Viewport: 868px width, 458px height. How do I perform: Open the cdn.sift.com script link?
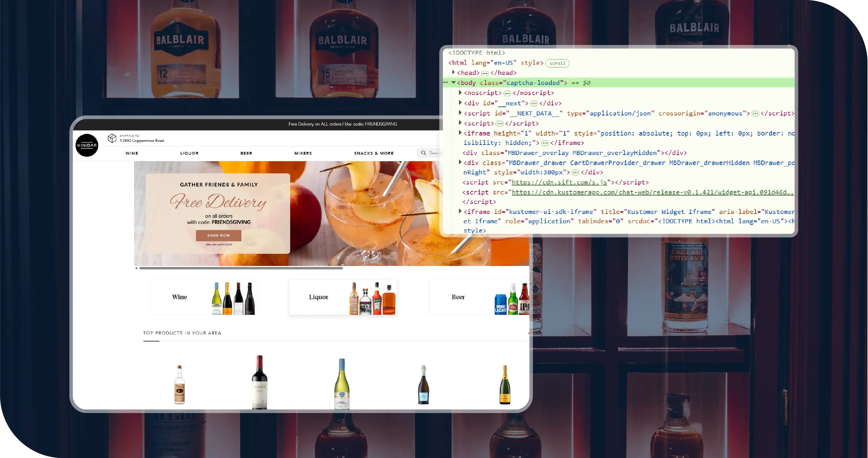559,182
